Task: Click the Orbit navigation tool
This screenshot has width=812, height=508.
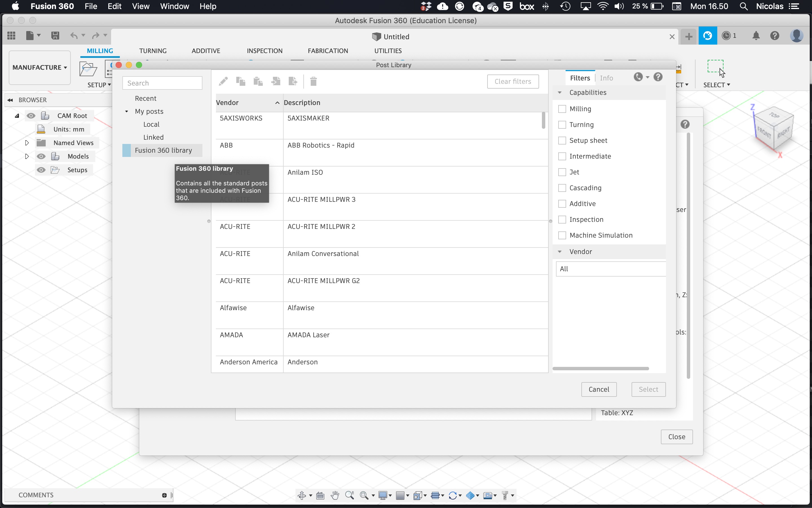Action: (x=302, y=495)
